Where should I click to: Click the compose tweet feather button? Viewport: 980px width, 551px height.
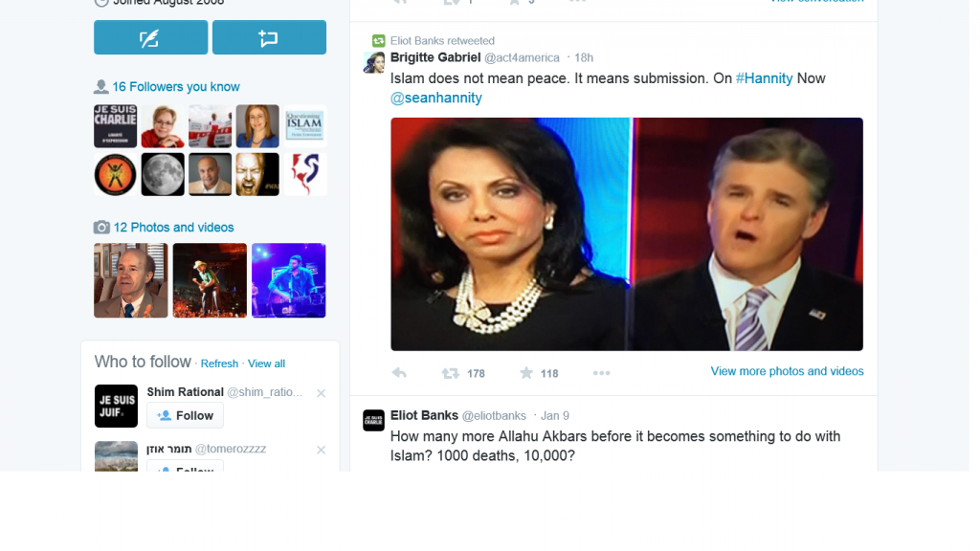[x=150, y=37]
